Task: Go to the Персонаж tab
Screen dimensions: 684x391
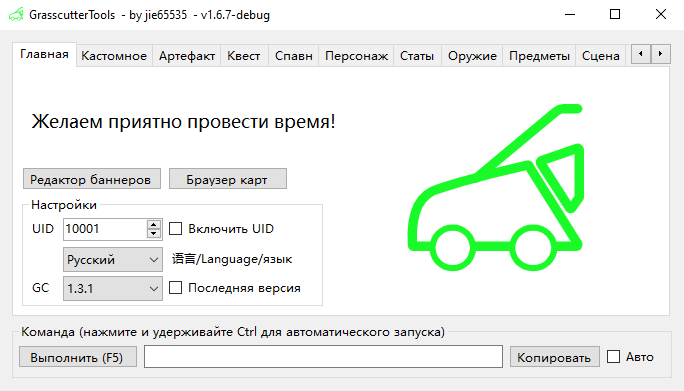Action: pos(356,56)
